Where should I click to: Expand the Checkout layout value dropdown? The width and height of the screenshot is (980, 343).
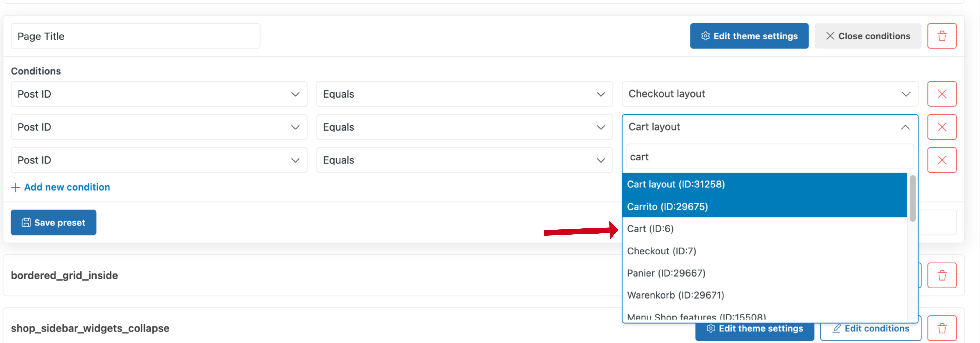coord(770,94)
